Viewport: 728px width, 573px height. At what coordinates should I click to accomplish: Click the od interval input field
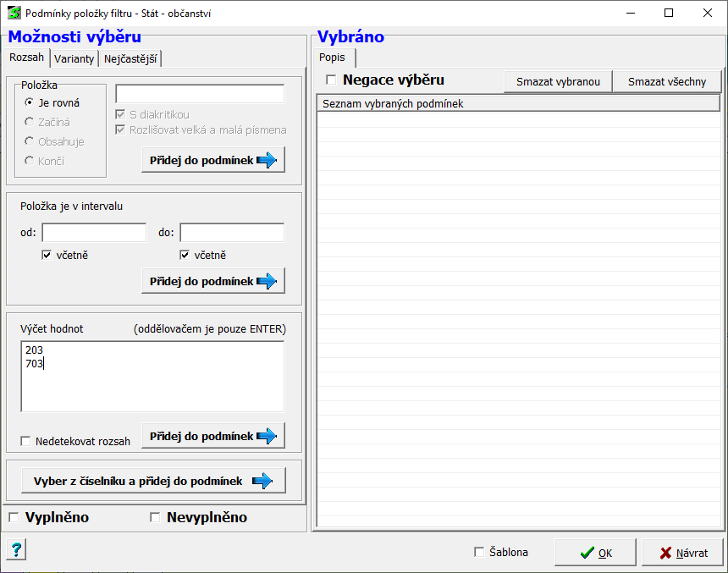point(94,233)
